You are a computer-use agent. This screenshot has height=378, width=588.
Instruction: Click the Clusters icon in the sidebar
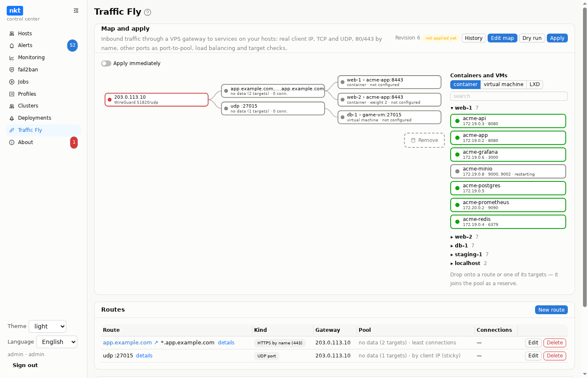click(12, 106)
